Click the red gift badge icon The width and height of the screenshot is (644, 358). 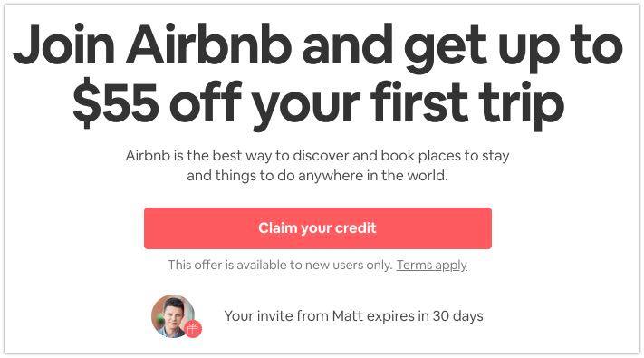[x=193, y=329]
